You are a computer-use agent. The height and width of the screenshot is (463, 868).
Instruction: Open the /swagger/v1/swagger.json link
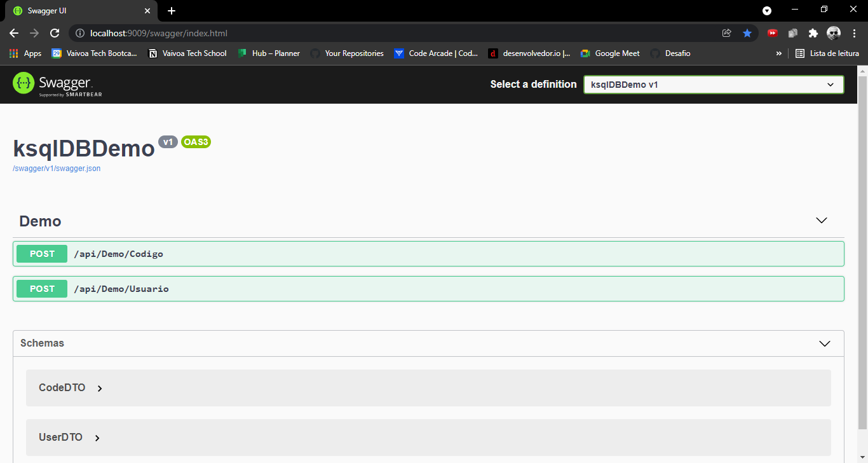(57, 169)
